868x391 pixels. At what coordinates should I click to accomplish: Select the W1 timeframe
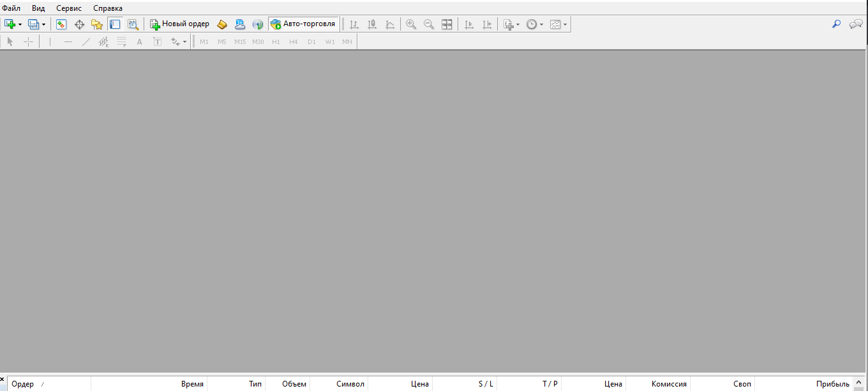[329, 42]
